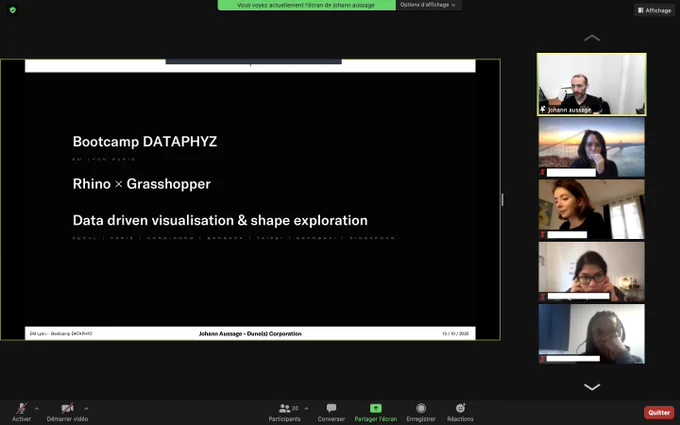
Task: Click Partager l'écran share button
Action: pos(376,412)
